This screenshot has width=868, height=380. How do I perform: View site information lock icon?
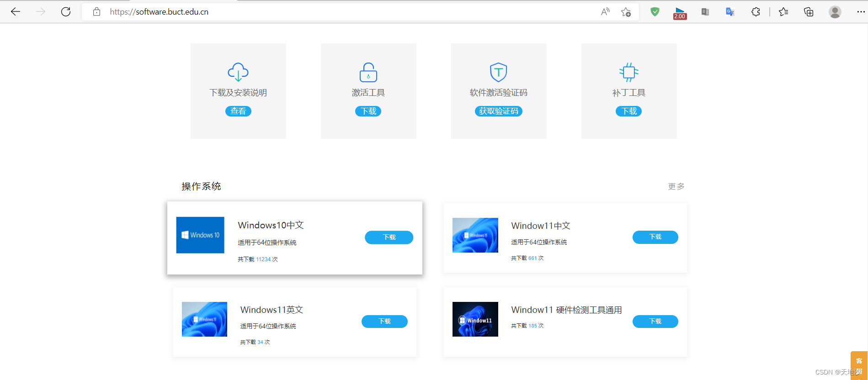tap(96, 12)
